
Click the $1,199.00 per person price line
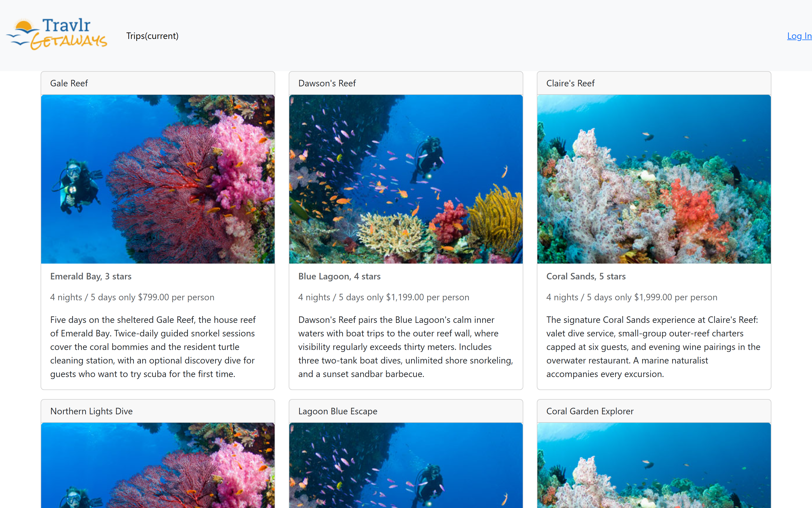coord(383,297)
